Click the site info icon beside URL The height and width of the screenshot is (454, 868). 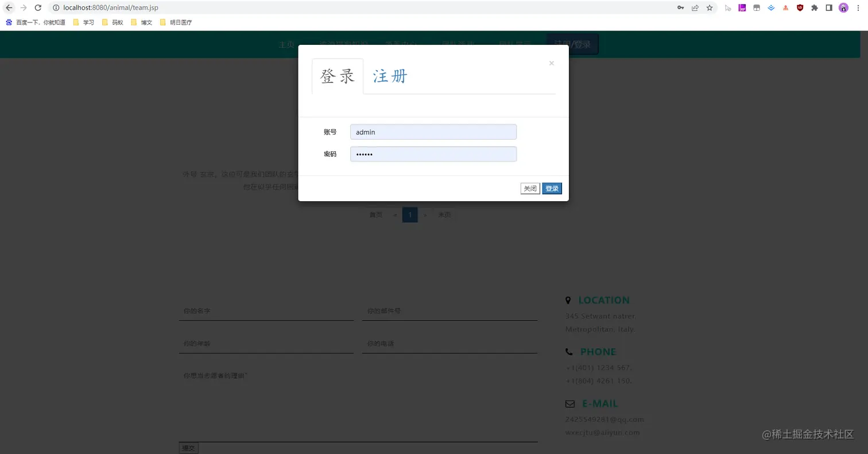pyautogui.click(x=56, y=7)
